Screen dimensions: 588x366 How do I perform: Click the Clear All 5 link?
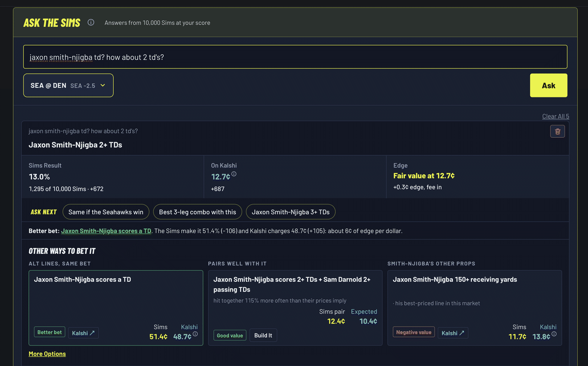point(556,116)
